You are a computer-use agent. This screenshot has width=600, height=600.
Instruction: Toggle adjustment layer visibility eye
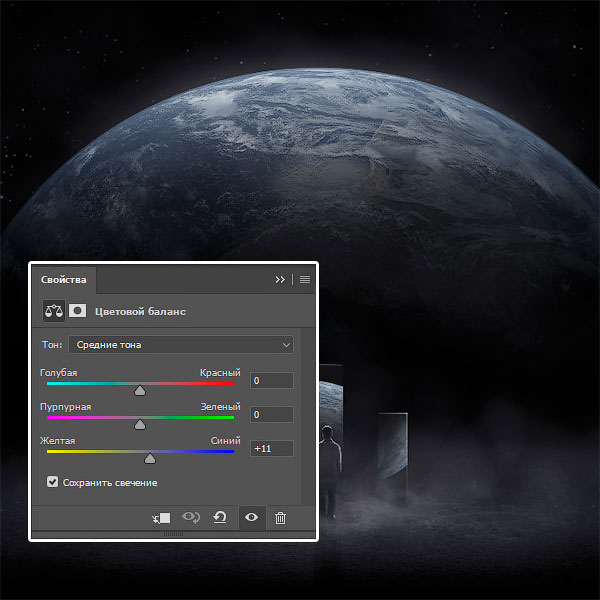[251, 517]
